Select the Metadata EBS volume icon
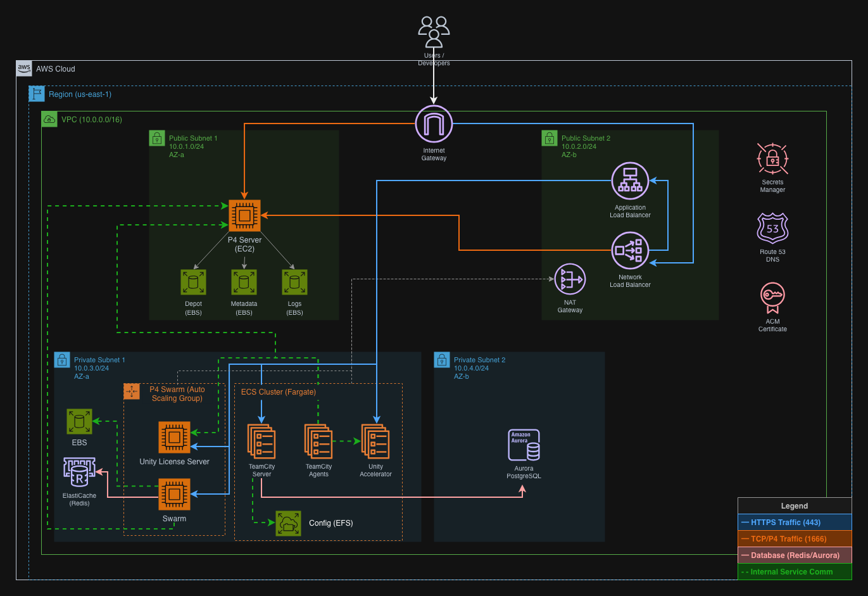The height and width of the screenshot is (596, 868). pyautogui.click(x=244, y=282)
